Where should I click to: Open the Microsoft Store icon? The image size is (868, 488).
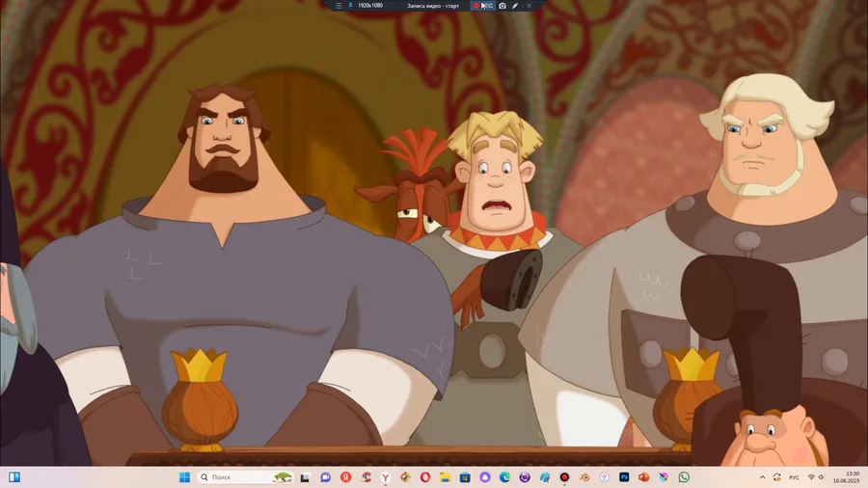click(x=465, y=477)
